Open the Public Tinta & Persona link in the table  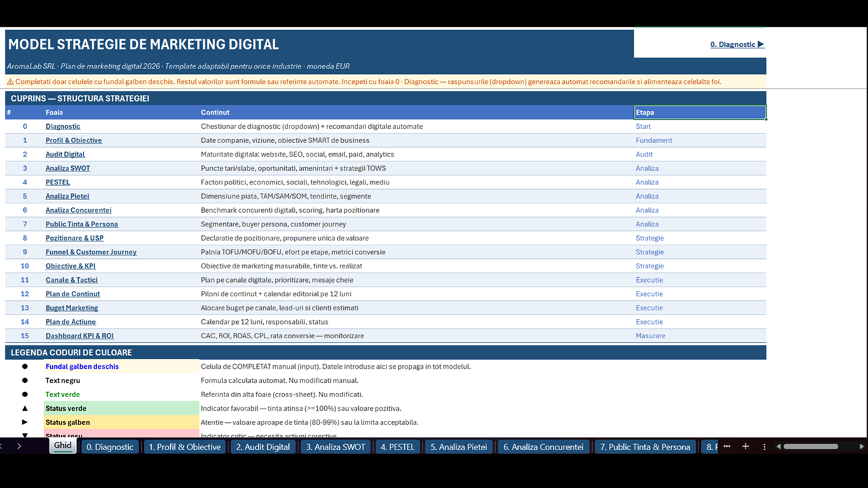coord(82,224)
